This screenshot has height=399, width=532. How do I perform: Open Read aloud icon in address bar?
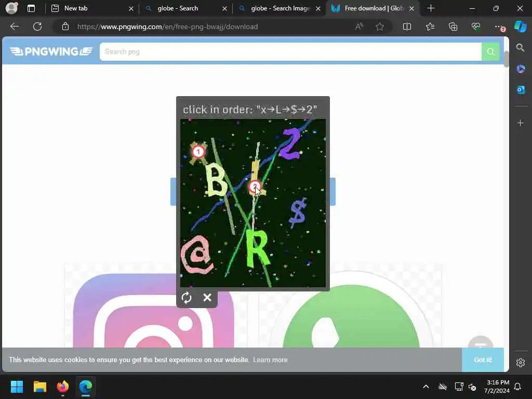pyautogui.click(x=359, y=26)
